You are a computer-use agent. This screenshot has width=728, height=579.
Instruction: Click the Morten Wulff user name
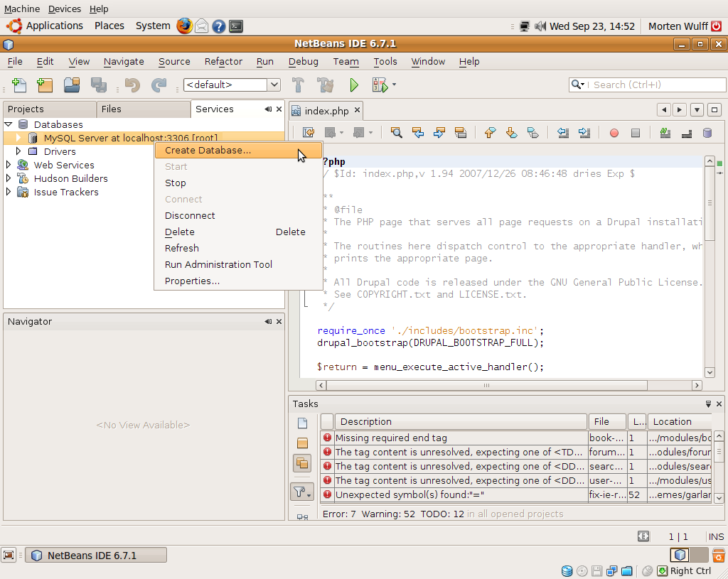point(678,26)
